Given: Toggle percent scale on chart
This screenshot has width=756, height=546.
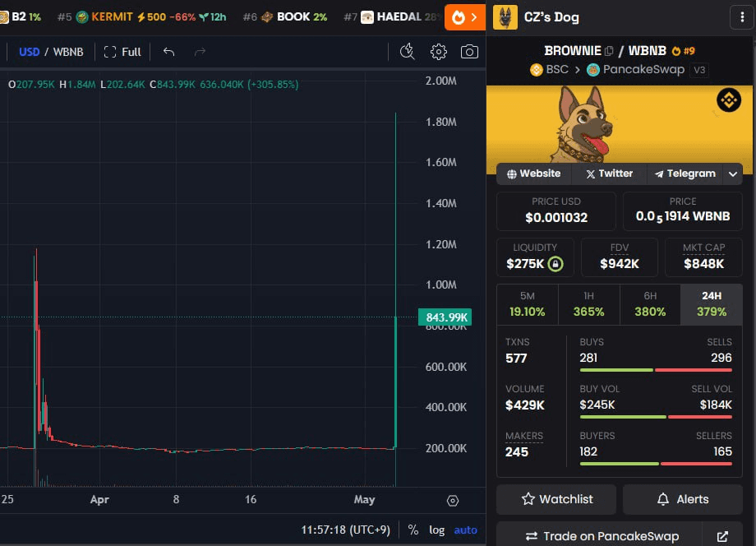Looking at the screenshot, I should 413,530.
